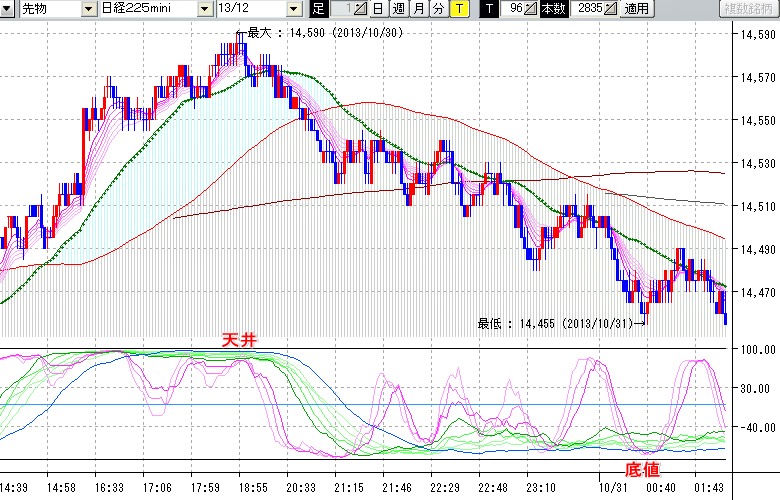The height and width of the screenshot is (500, 780).
Task: Click the stepper icon beside T value 96
Action: [532, 9]
